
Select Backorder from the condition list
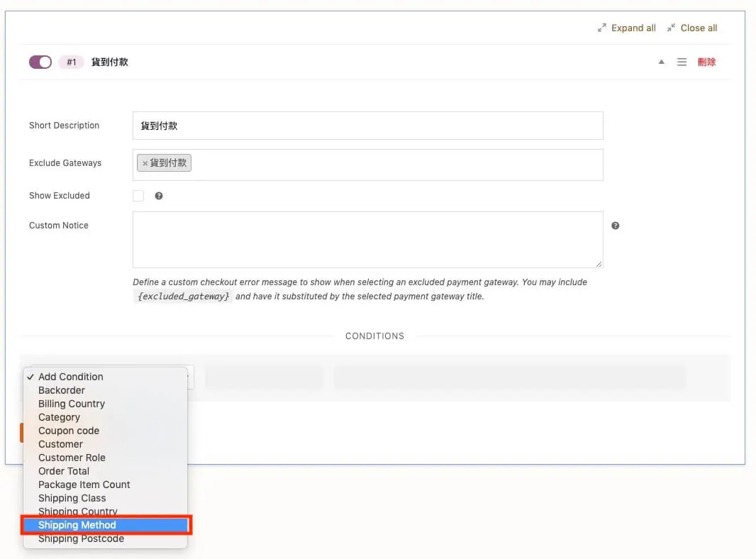[106, 390]
